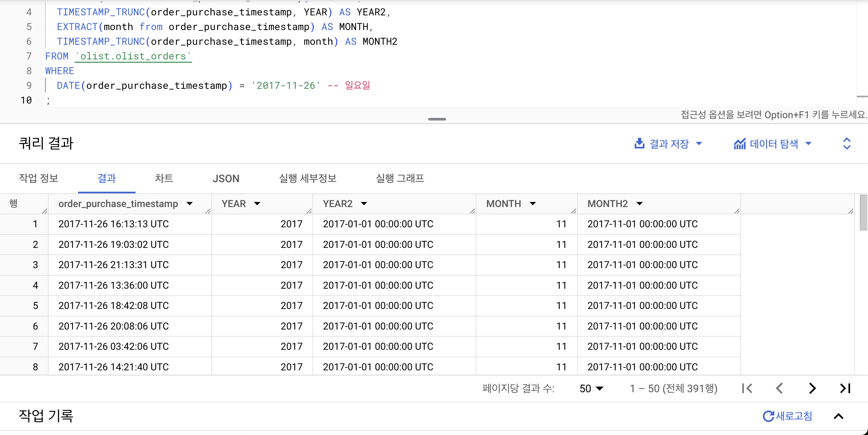868x435 pixels.
Task: Jump to the last results page
Action: (x=845, y=389)
